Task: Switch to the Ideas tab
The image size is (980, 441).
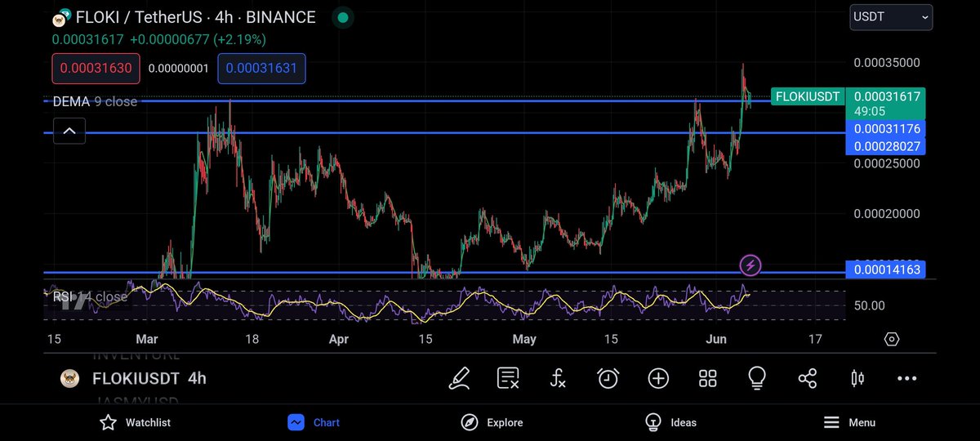Action: [671, 422]
